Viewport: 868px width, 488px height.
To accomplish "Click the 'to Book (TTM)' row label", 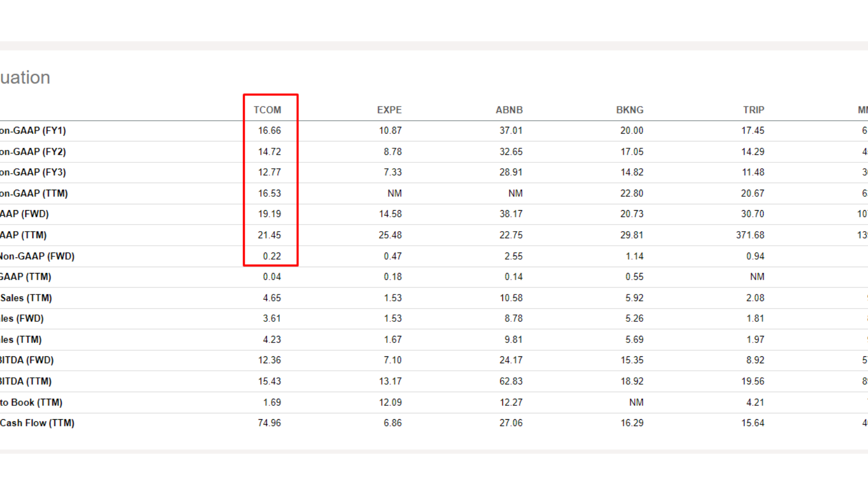I will (x=31, y=402).
